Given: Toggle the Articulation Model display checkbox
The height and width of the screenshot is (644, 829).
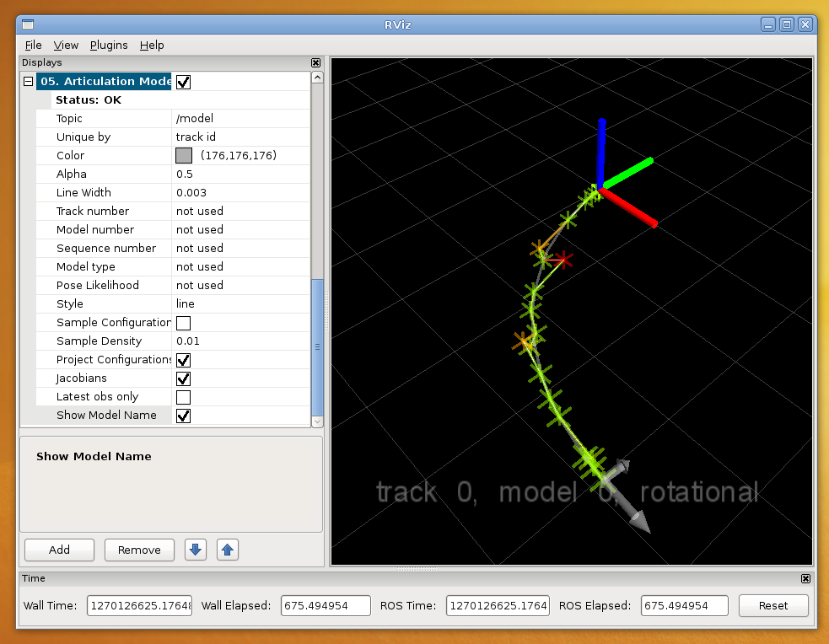Looking at the screenshot, I should 184,82.
